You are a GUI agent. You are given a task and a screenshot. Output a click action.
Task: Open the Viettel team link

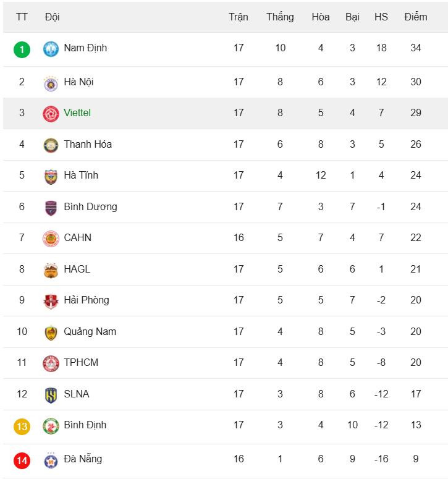77,112
